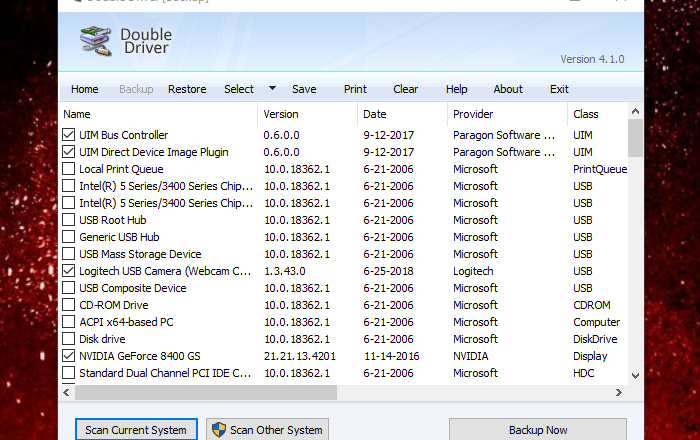
Task: Click the vertical scrollbar up arrow
Action: [635, 111]
